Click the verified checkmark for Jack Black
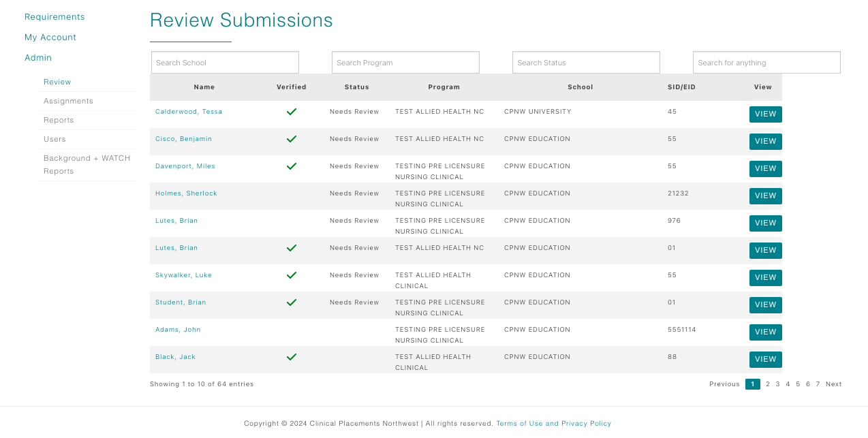 (292, 357)
